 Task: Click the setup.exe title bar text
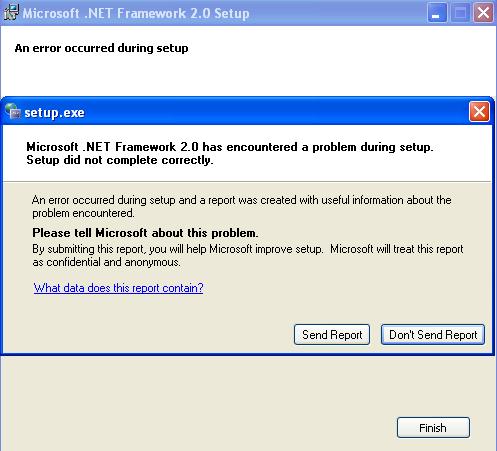click(54, 113)
